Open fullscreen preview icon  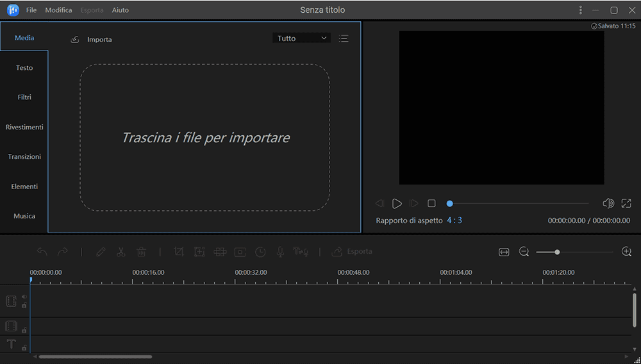click(626, 203)
